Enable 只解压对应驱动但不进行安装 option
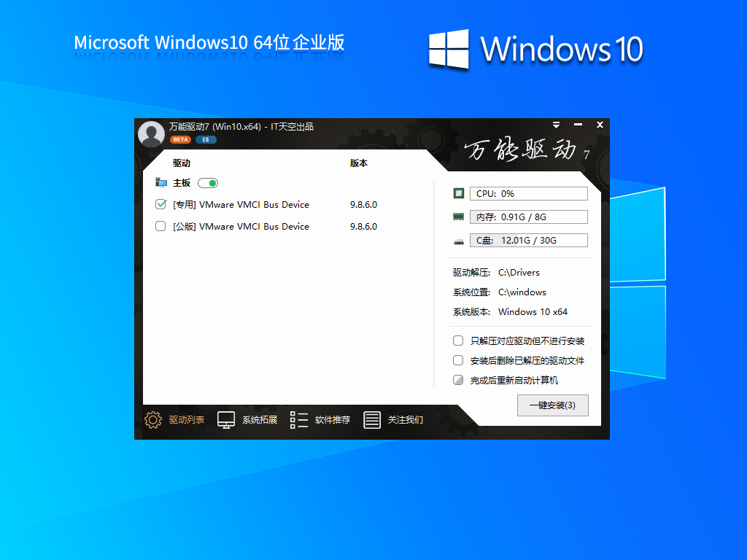The image size is (747, 560). (458, 340)
